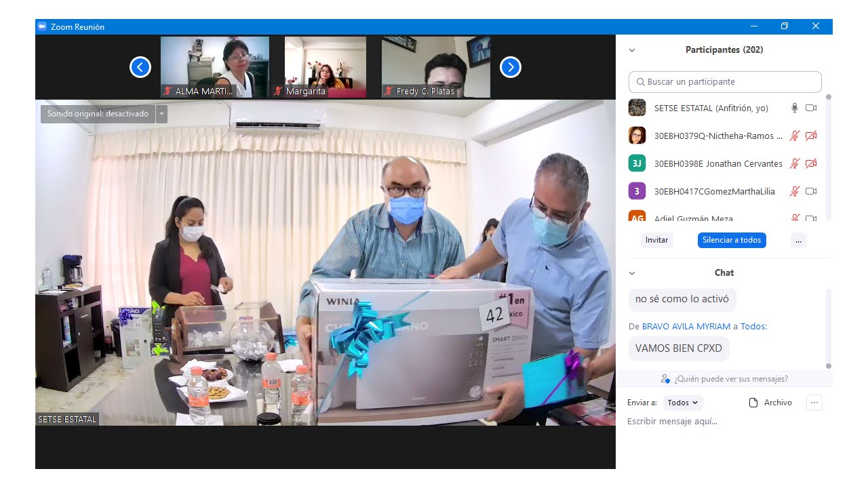868x488 pixels.
Task: Collapse the Participantes panel chevron
Action: pos(632,50)
